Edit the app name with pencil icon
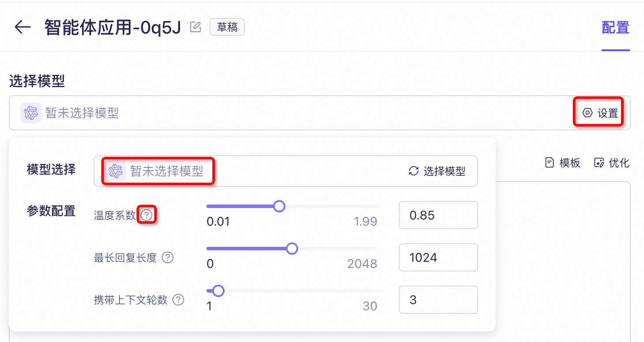Image resolution: width=644 pixels, height=342 pixels. (195, 27)
